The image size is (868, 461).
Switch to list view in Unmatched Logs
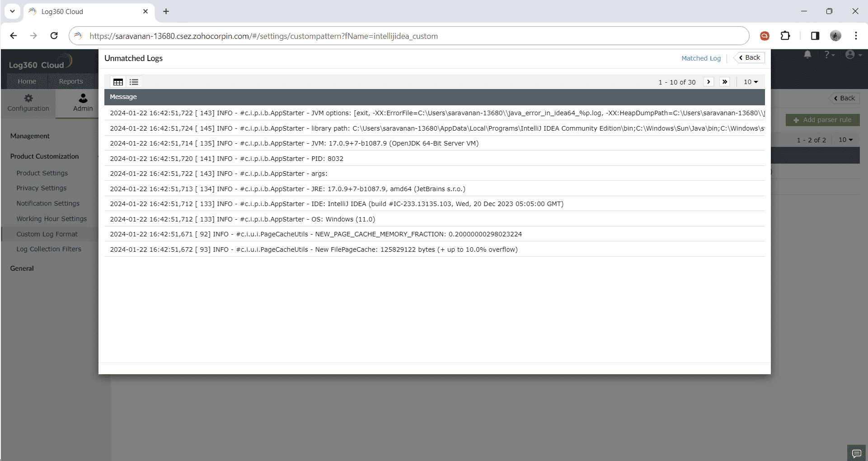(134, 82)
